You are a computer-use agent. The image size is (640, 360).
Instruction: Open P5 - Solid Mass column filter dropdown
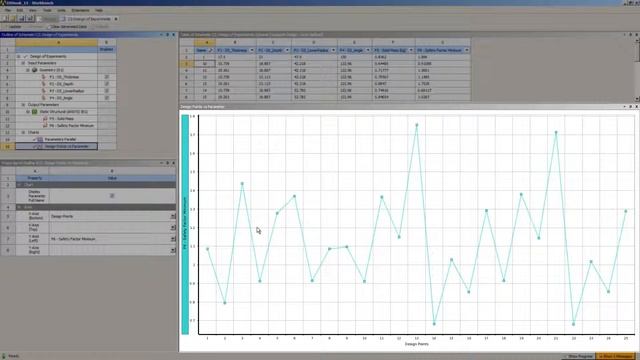pyautogui.click(x=411, y=50)
